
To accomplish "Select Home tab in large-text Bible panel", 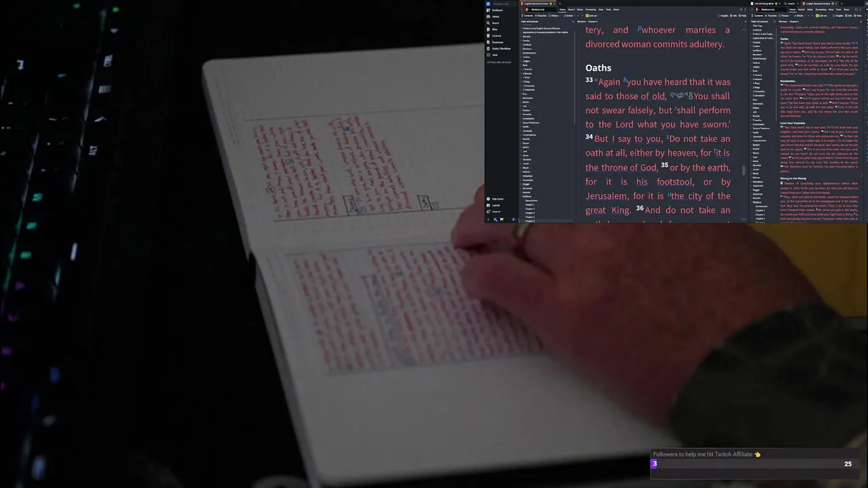I will [x=563, y=9].
